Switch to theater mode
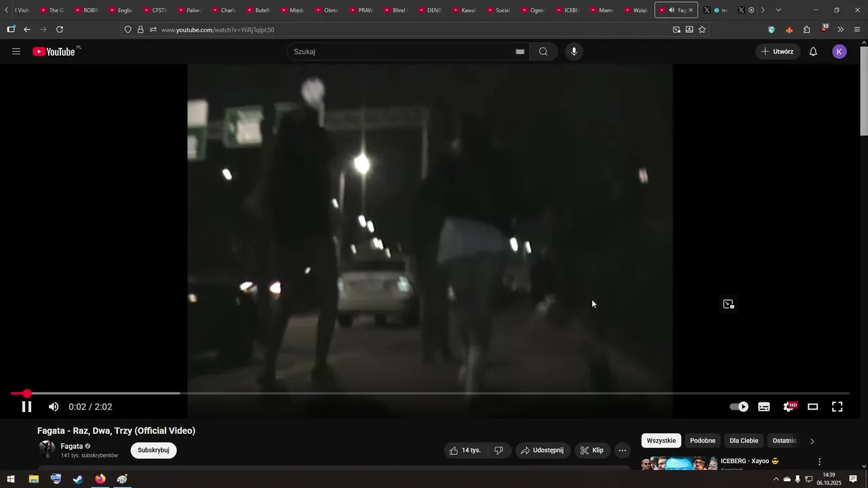The width and height of the screenshot is (868, 488). click(x=813, y=407)
